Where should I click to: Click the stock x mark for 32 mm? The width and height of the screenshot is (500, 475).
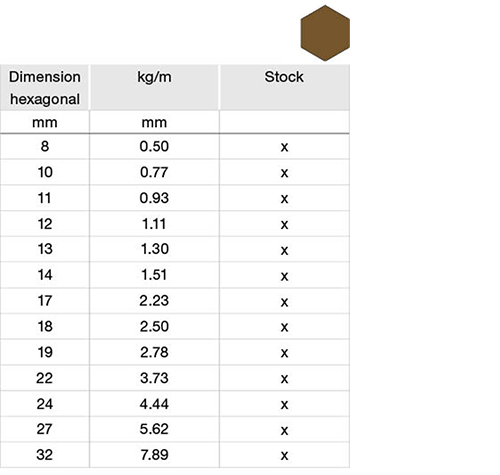click(x=284, y=456)
